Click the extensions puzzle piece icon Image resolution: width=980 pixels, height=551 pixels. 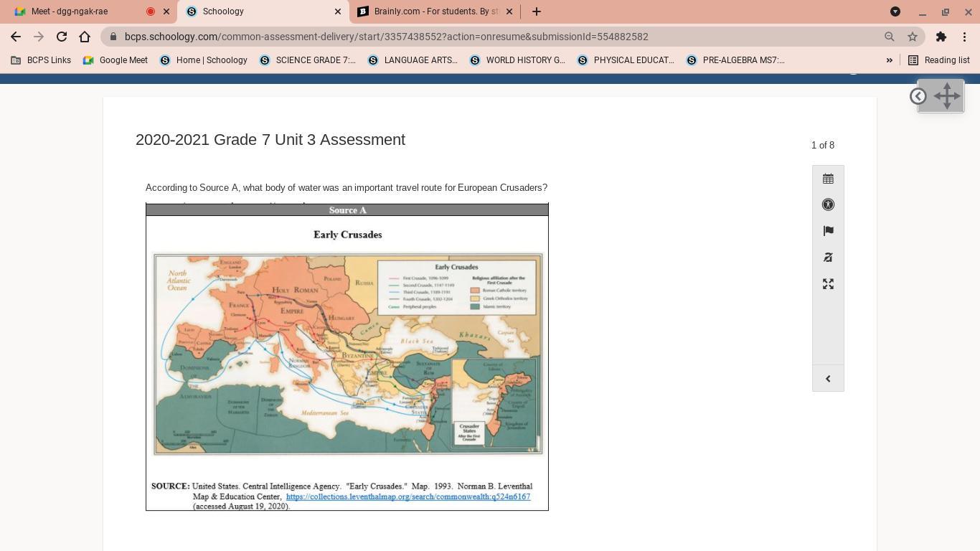941,37
